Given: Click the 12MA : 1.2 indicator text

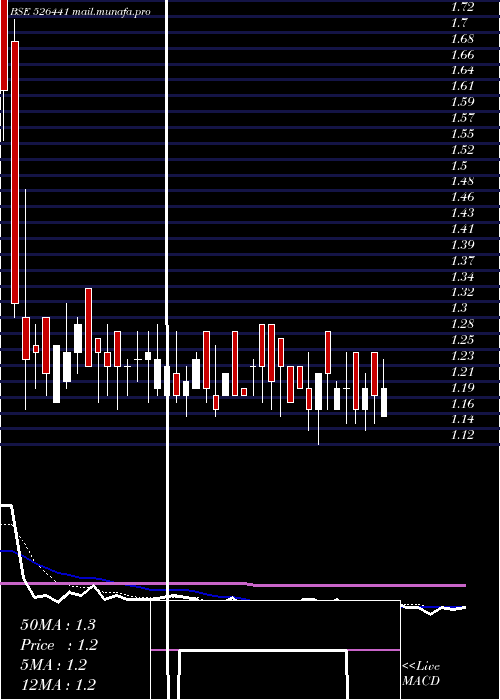Looking at the screenshot, I should click(x=58, y=685).
